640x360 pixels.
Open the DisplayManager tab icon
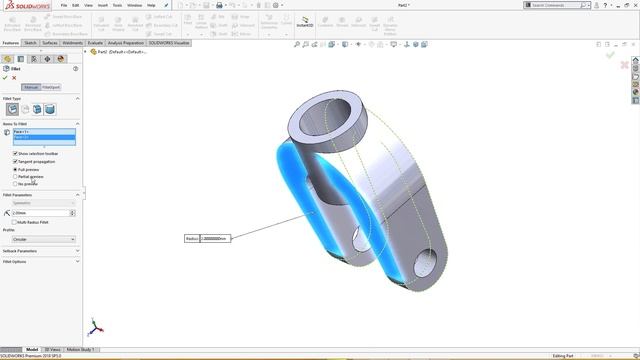(61, 59)
